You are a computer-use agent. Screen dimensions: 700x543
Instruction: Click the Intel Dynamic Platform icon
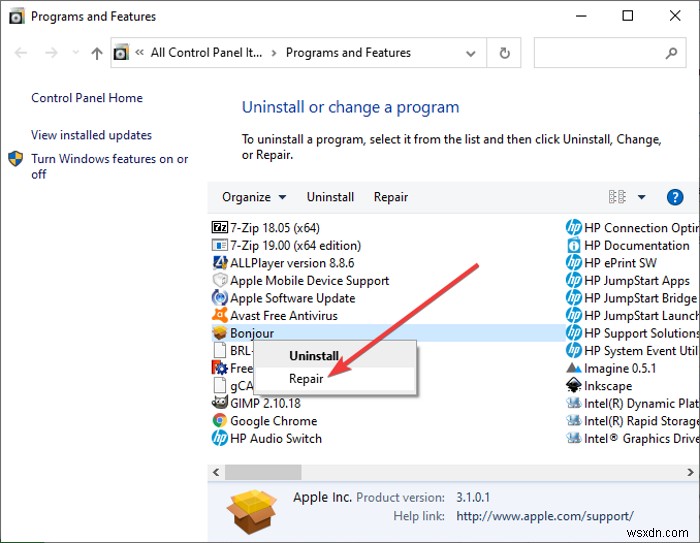574,403
